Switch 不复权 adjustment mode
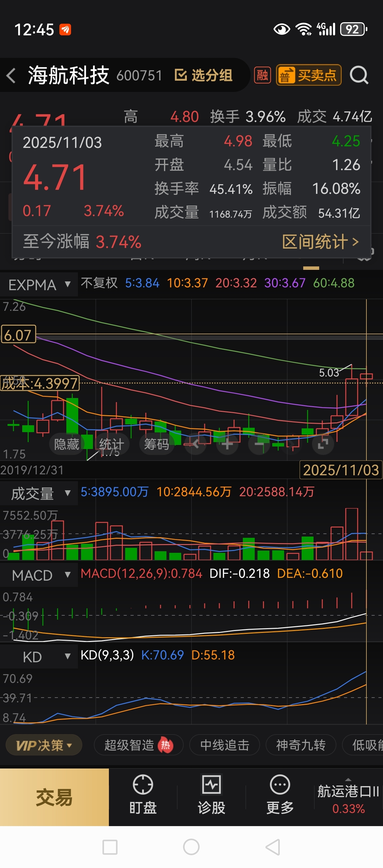Image resolution: width=383 pixels, height=868 pixels. [x=99, y=283]
